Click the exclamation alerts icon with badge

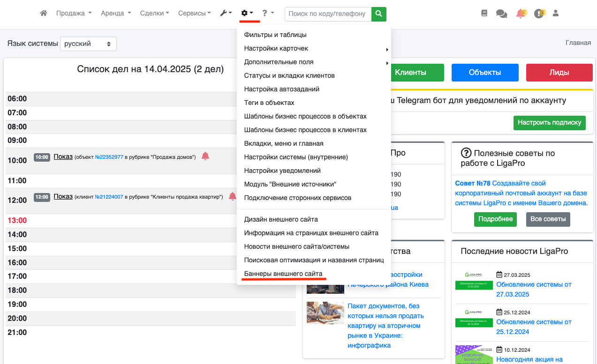point(539,14)
